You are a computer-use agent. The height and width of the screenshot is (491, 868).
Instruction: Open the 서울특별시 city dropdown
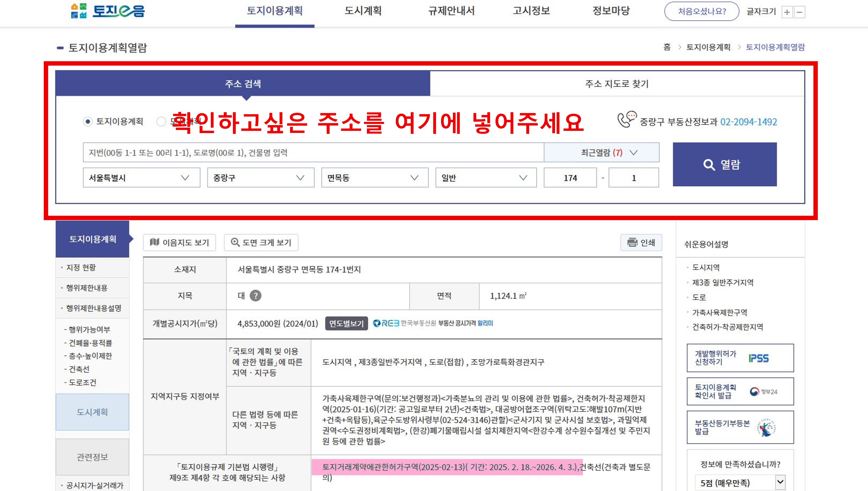(x=141, y=178)
